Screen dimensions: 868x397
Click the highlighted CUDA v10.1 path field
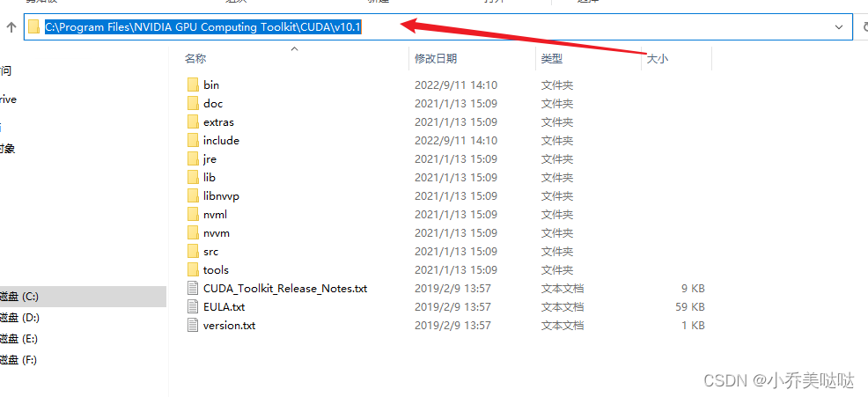point(203,27)
